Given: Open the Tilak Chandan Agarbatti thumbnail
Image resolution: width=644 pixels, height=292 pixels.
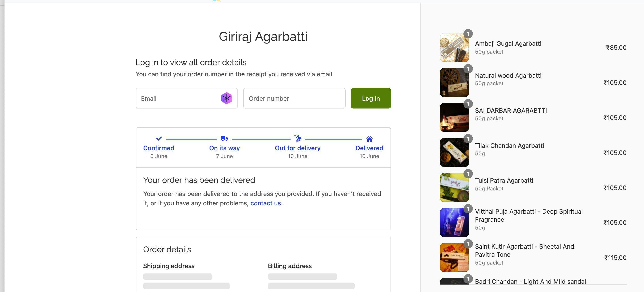Looking at the screenshot, I should (x=454, y=152).
